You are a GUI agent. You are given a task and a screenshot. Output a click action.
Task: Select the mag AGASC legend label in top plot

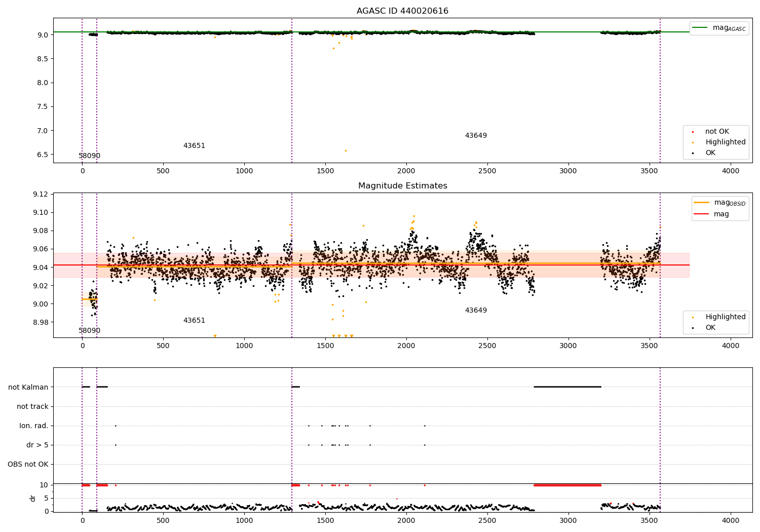[x=729, y=28]
